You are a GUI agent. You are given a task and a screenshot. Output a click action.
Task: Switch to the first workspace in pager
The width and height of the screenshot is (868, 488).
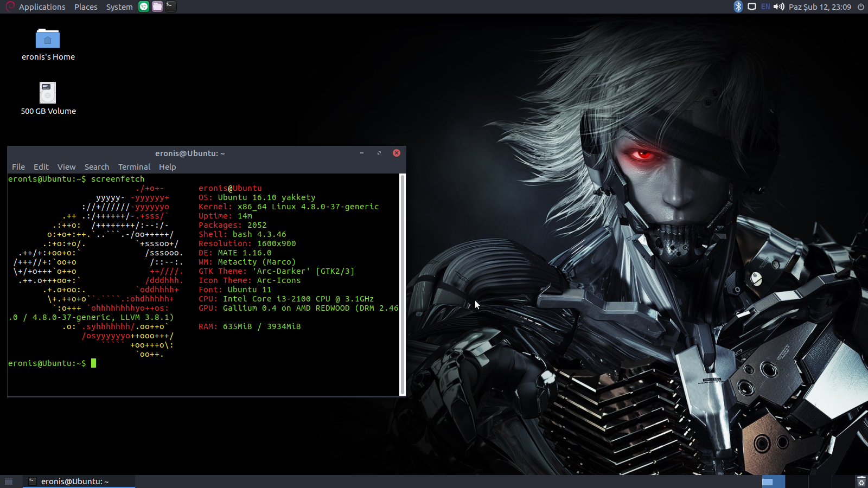click(773, 481)
